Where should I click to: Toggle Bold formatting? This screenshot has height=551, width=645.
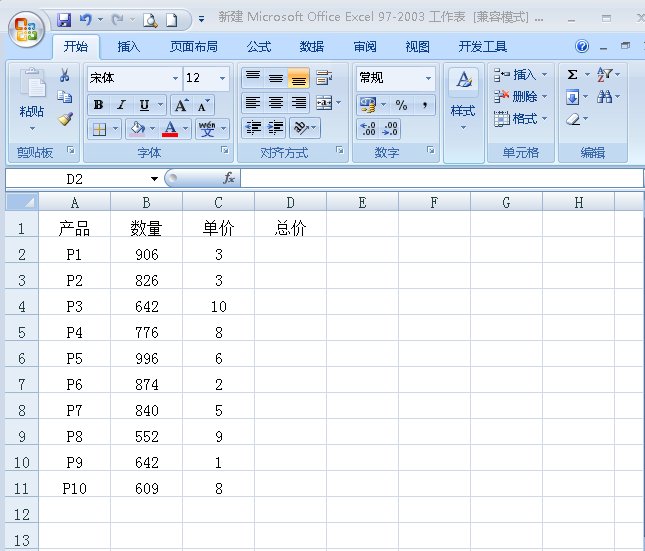(x=98, y=105)
